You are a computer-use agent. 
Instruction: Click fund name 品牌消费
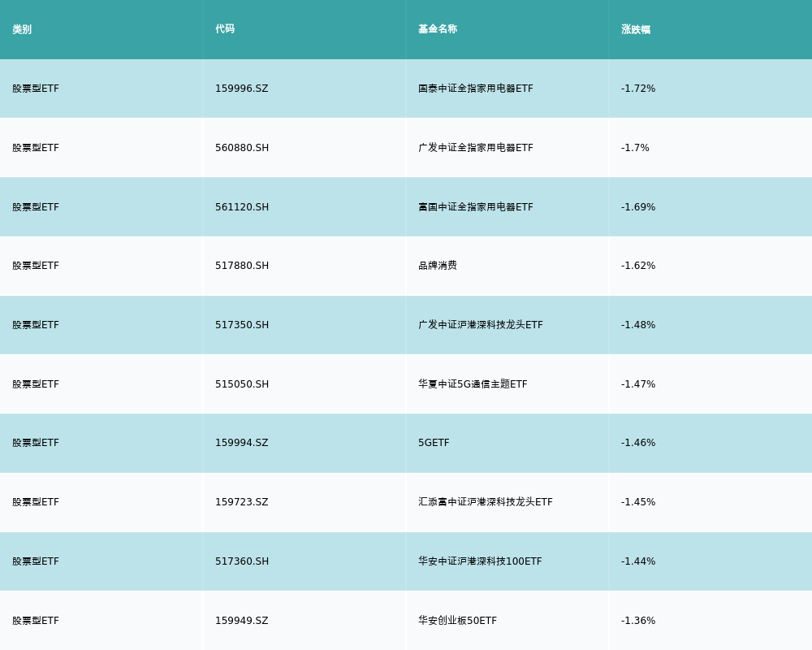pos(438,266)
